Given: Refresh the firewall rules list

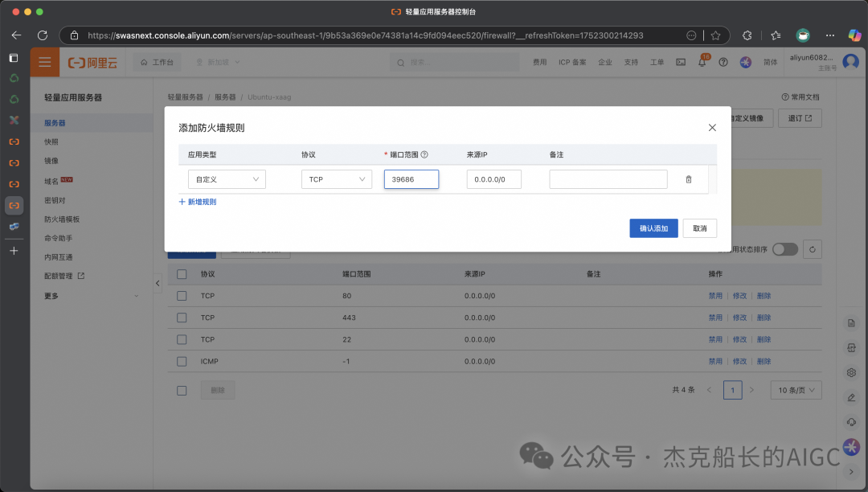Looking at the screenshot, I should point(812,249).
